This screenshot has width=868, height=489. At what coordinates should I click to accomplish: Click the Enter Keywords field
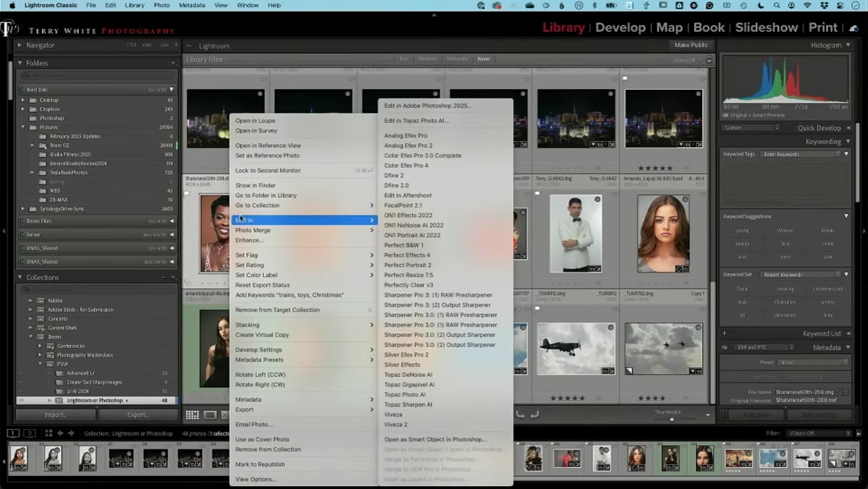(x=801, y=154)
